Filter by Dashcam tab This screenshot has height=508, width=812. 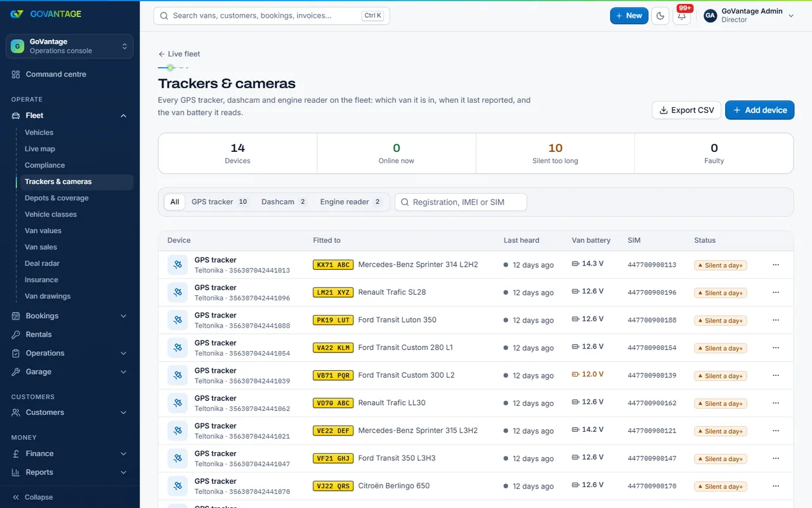(284, 202)
